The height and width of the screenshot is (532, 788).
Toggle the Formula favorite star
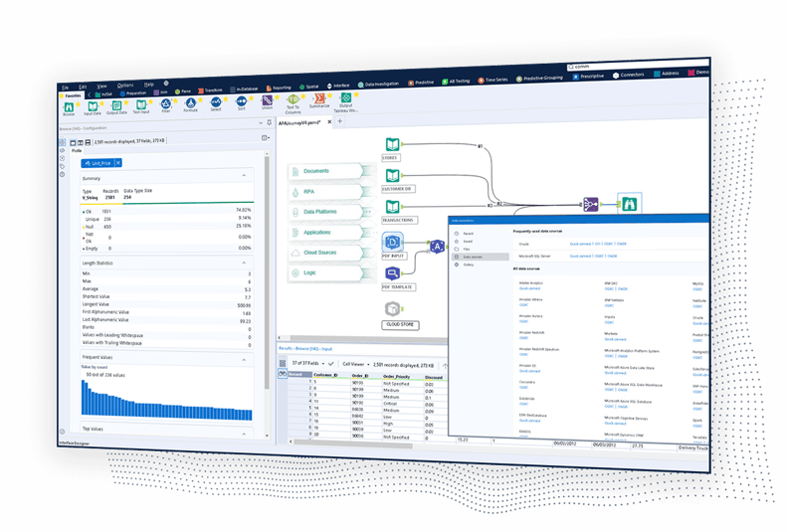click(x=200, y=99)
